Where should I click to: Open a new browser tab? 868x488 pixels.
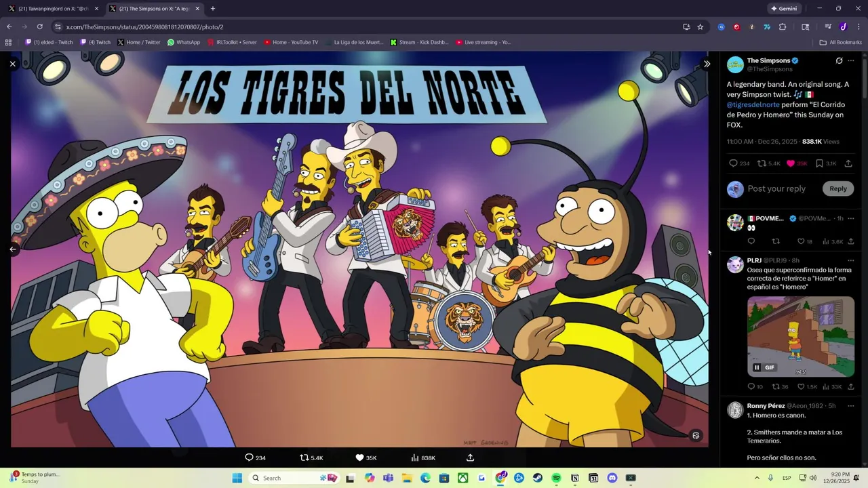[x=213, y=9]
